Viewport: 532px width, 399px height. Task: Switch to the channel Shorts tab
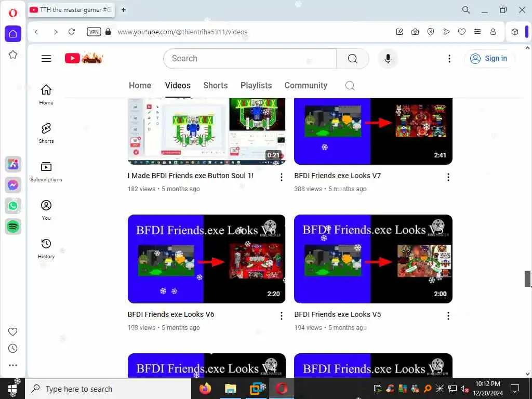click(216, 86)
